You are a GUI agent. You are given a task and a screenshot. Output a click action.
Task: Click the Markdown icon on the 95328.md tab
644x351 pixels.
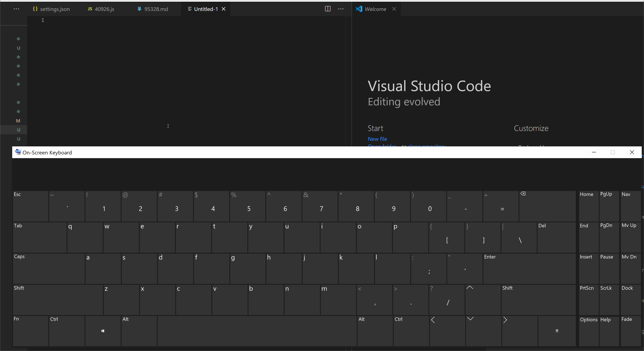140,9
